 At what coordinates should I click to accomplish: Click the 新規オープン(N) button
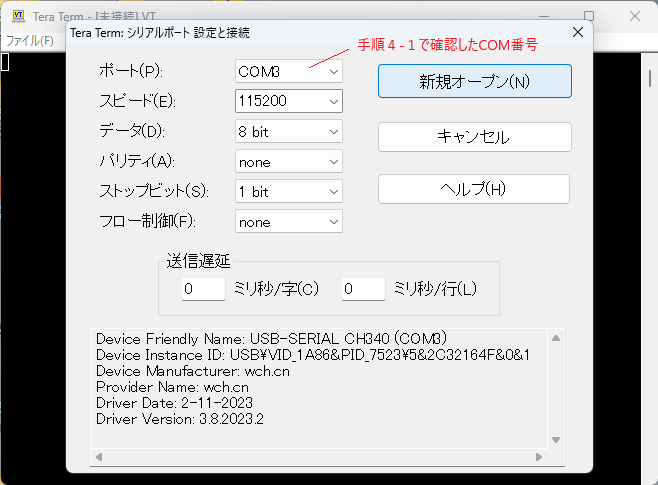[475, 81]
